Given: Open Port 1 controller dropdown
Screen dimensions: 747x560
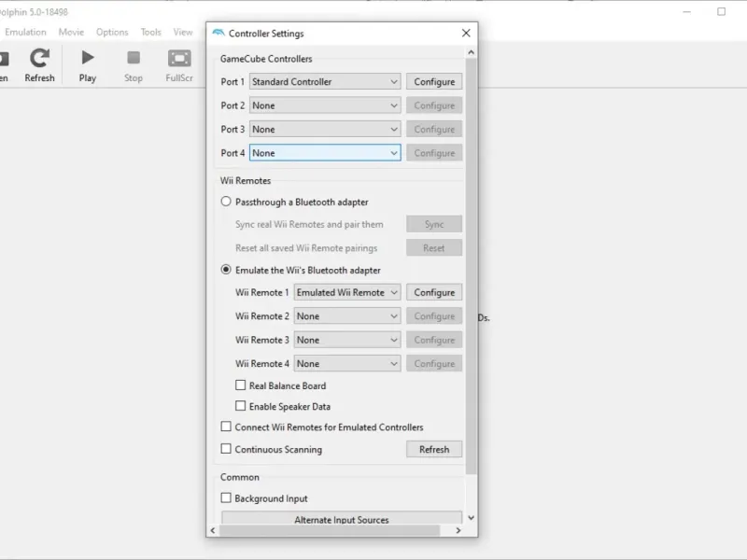Looking at the screenshot, I should [x=325, y=81].
